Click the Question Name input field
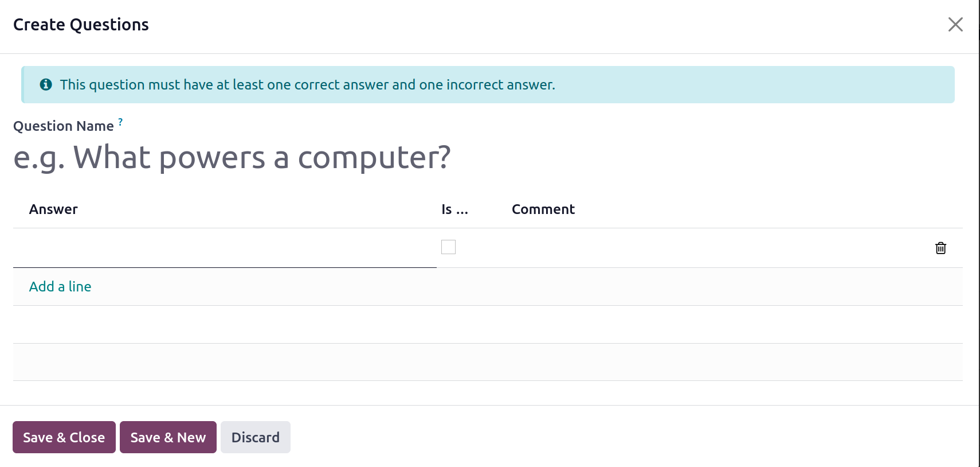Image resolution: width=980 pixels, height=467 pixels. coord(488,157)
